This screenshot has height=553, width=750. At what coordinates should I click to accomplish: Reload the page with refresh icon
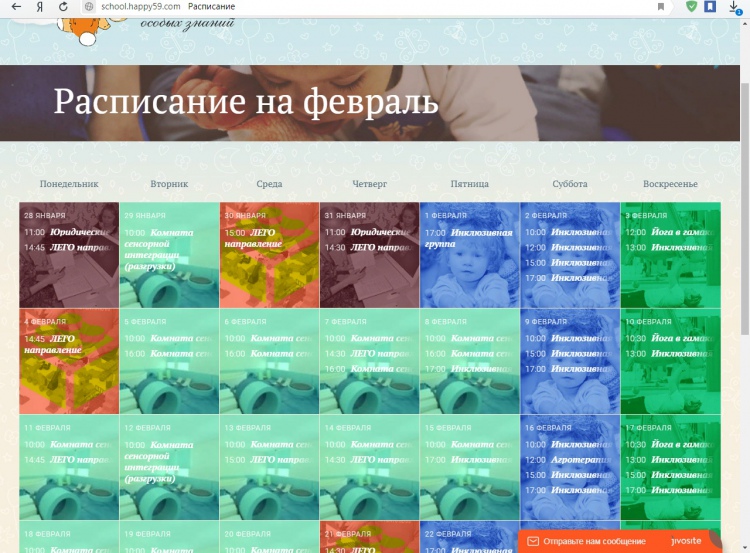click(x=64, y=6)
